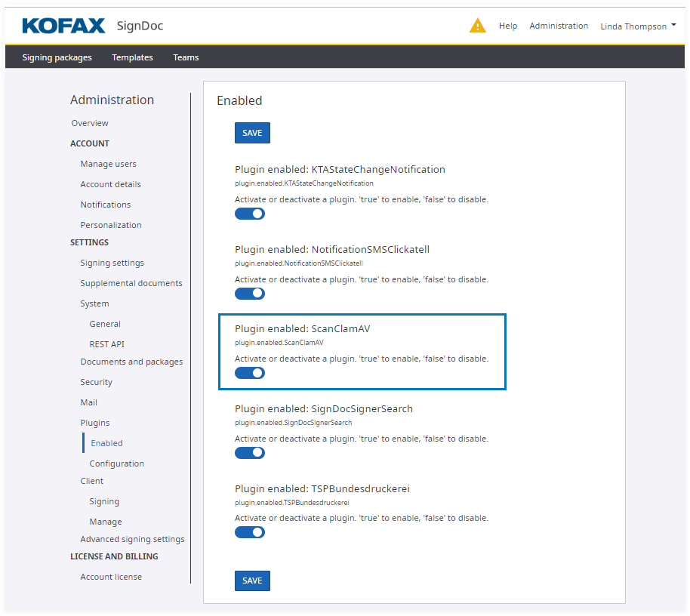This screenshot has width=690, height=616.
Task: Navigate to REST API settings
Action: pos(106,344)
